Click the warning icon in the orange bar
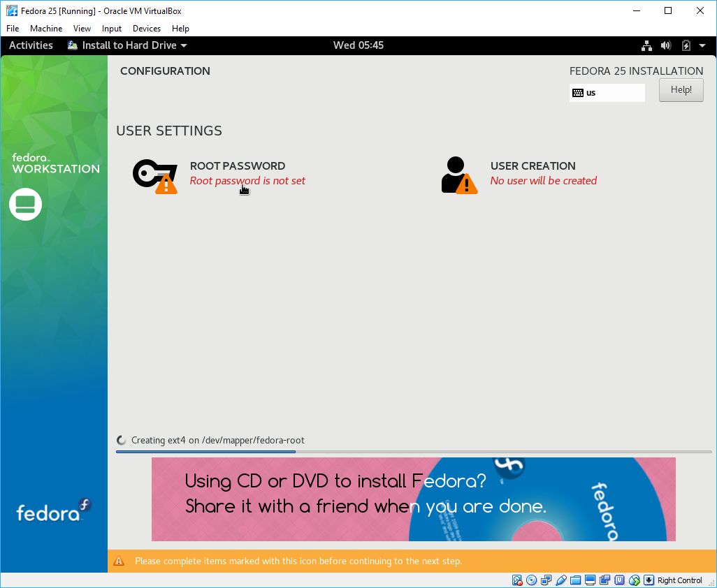This screenshot has height=588, width=717. tap(119, 561)
